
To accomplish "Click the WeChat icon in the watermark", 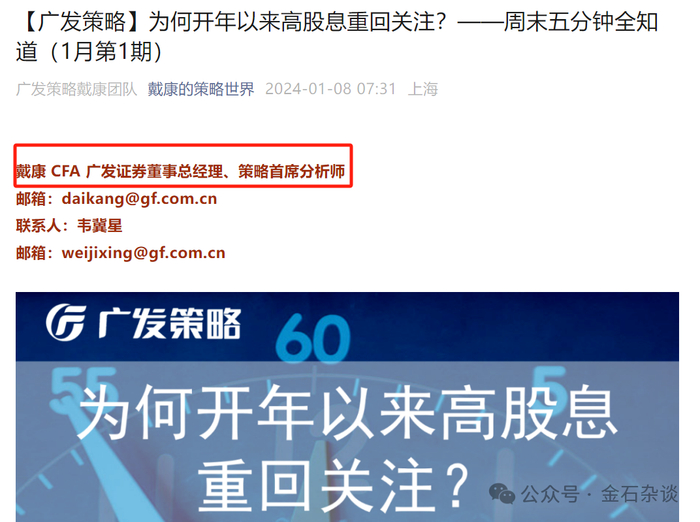I will [502, 494].
